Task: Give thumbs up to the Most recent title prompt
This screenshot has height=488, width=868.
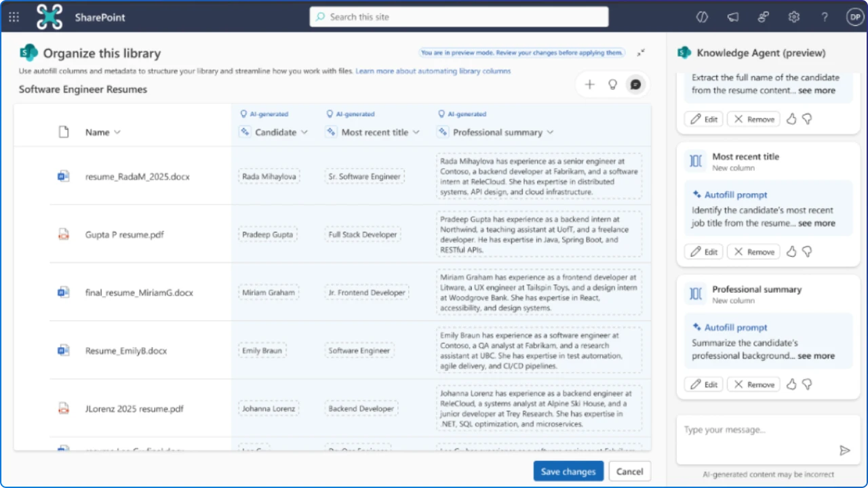Action: click(x=791, y=251)
